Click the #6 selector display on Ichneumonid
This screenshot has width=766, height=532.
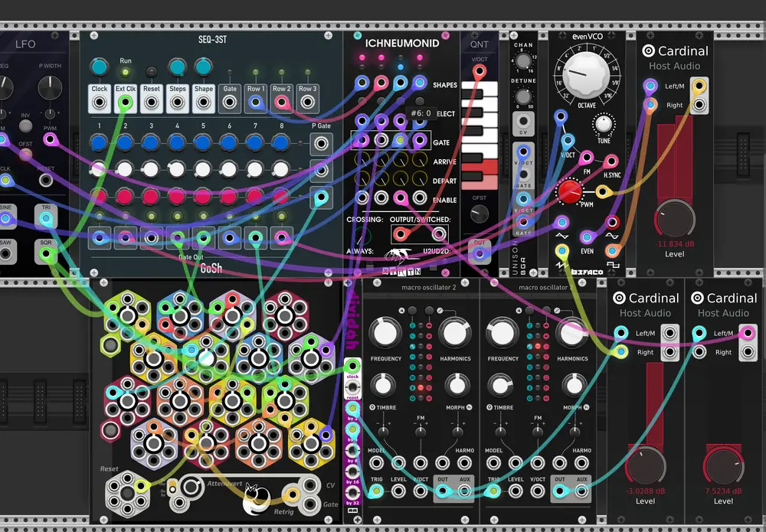[x=420, y=113]
